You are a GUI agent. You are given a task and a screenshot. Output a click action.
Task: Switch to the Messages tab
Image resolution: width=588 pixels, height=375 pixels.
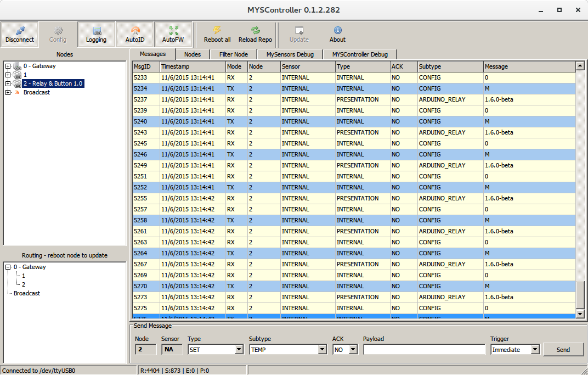(x=152, y=54)
